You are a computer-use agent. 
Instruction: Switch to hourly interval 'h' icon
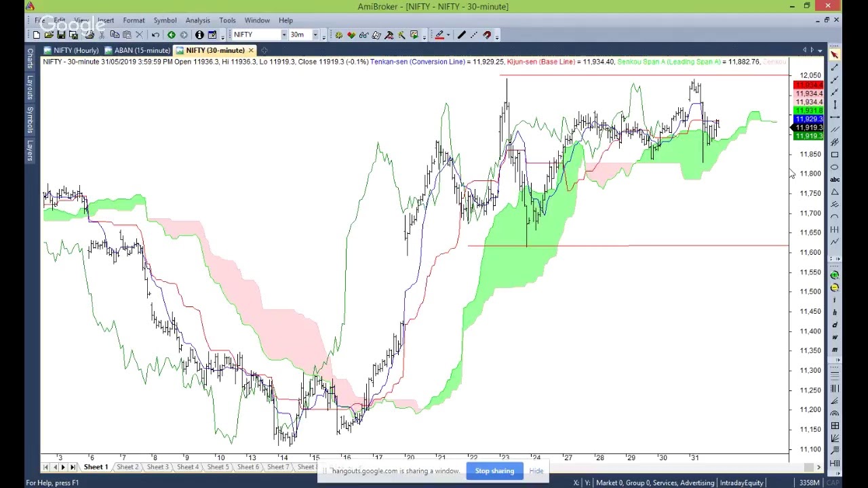pyautogui.click(x=835, y=312)
